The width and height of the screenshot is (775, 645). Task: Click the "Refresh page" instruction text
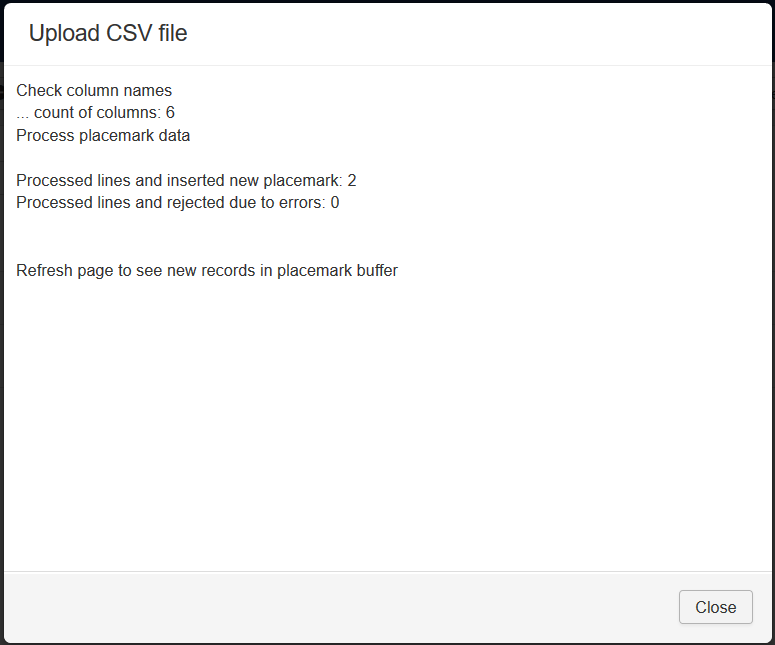pyautogui.click(x=207, y=270)
